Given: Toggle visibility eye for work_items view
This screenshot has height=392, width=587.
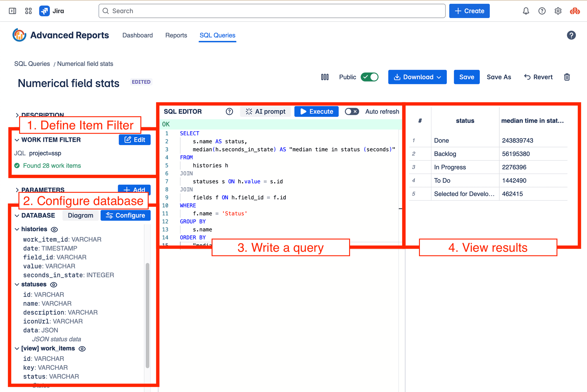Looking at the screenshot, I should click(82, 349).
